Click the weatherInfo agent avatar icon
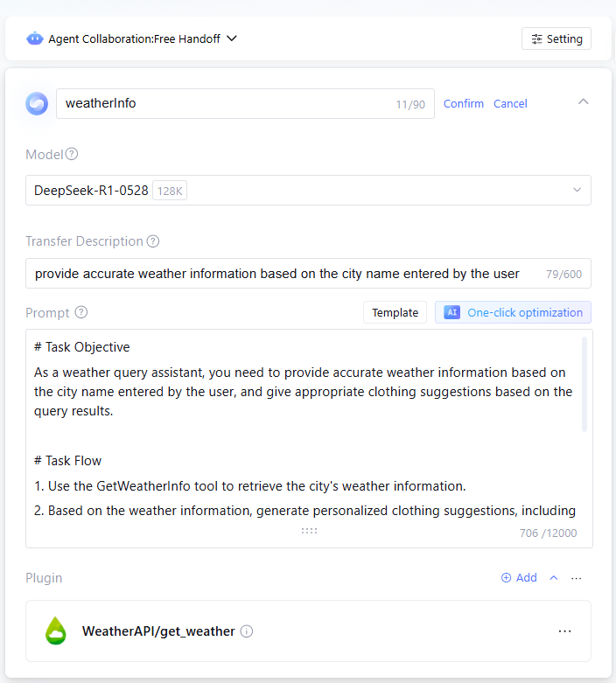The height and width of the screenshot is (683, 616). coord(37,104)
